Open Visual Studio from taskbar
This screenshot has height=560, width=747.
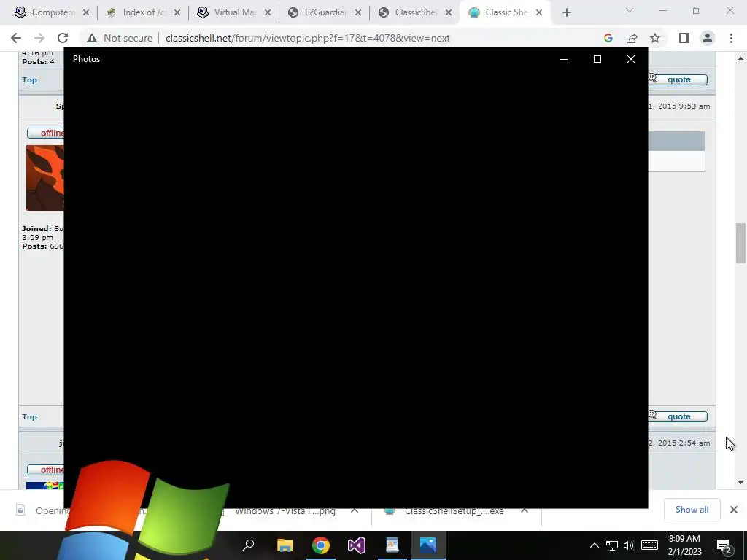356,545
